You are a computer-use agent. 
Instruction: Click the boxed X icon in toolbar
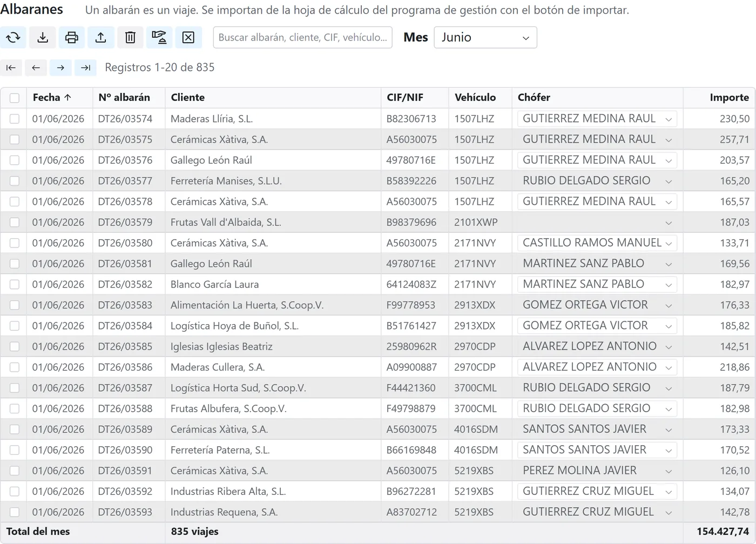(x=188, y=37)
